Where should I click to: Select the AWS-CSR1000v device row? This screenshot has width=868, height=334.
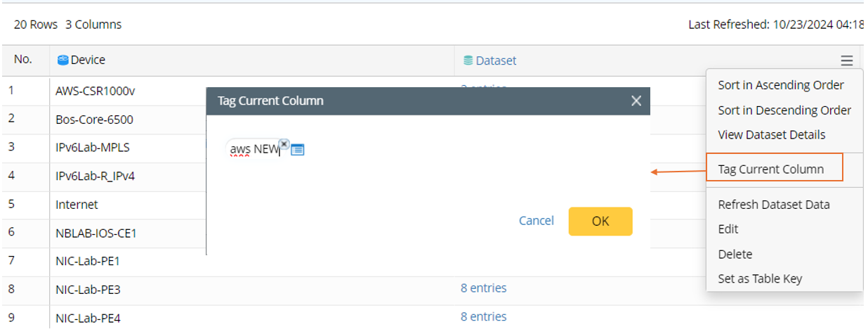(x=94, y=91)
